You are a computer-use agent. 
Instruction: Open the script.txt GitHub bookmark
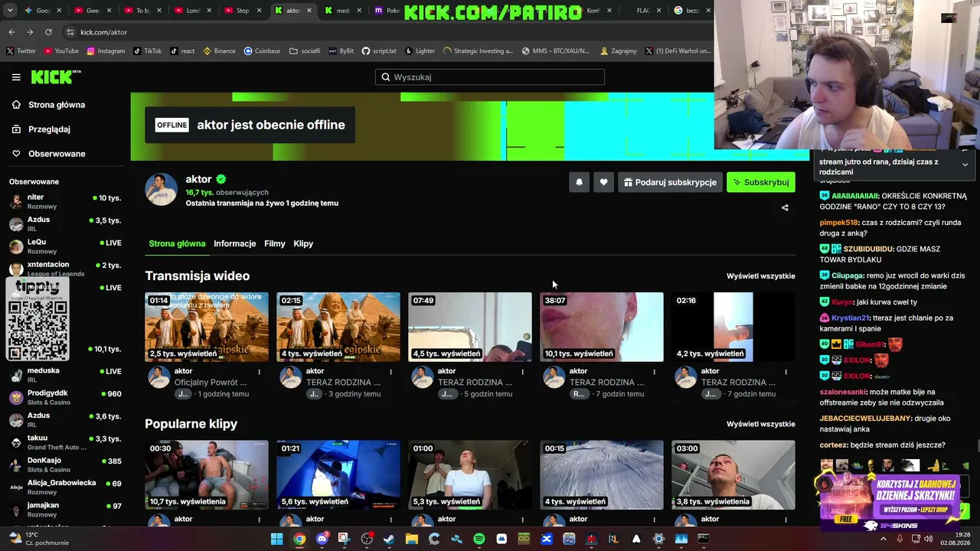[379, 51]
